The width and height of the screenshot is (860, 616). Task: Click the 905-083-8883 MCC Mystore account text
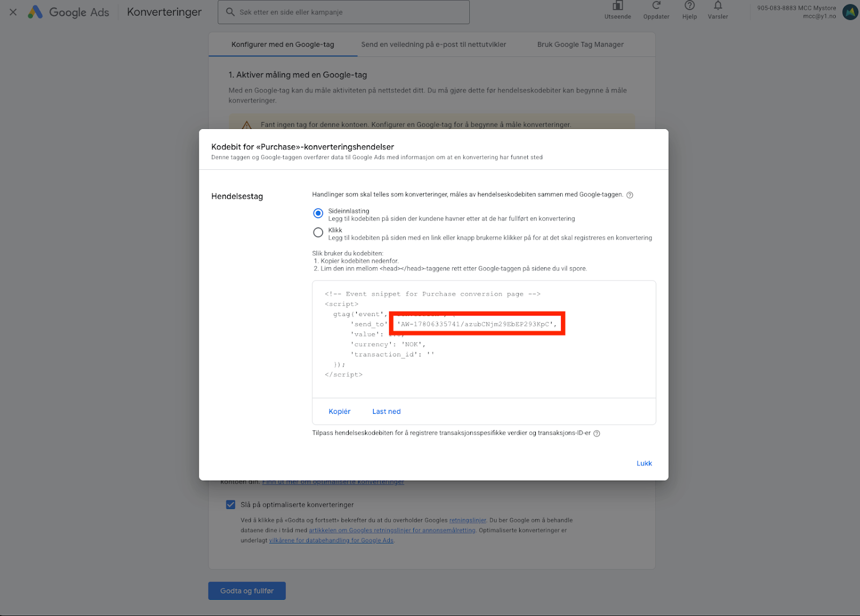pos(797,8)
